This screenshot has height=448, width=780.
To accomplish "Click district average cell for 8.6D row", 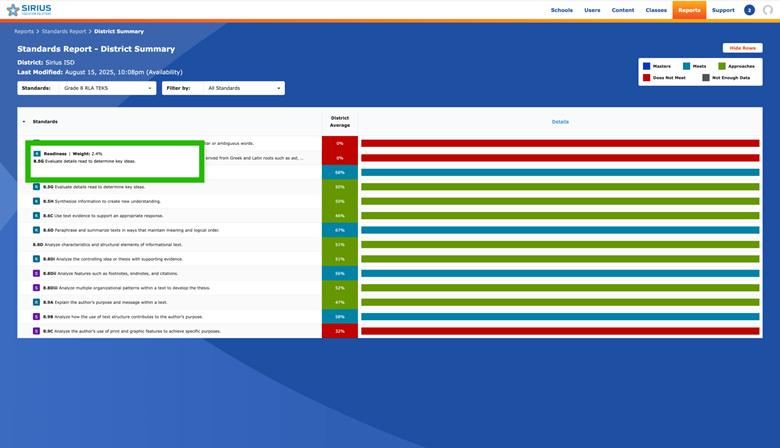I will (340, 230).
